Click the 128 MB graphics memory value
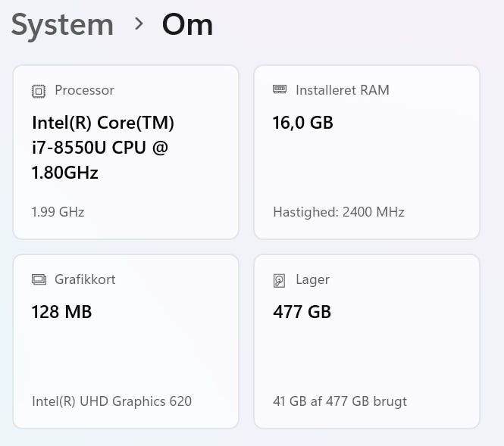The width and height of the screenshot is (504, 446). [x=62, y=312]
